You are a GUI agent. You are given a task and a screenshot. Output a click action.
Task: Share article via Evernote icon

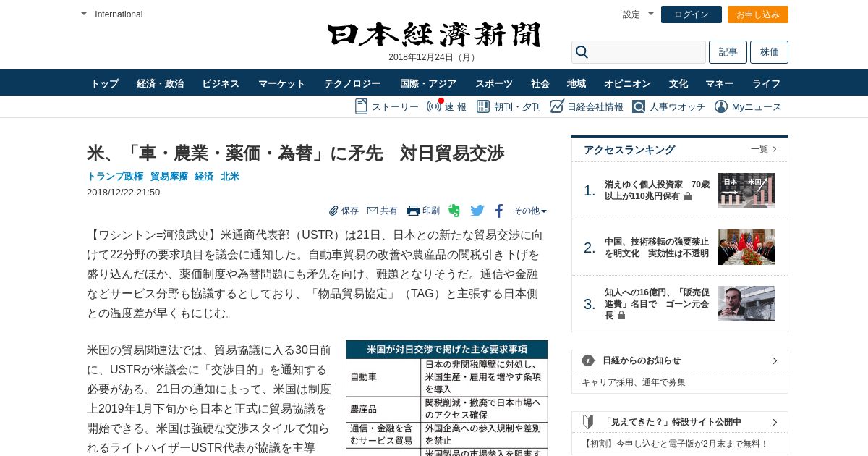(454, 211)
